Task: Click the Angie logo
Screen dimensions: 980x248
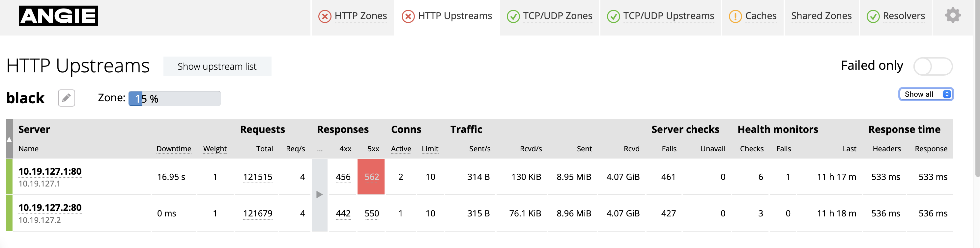Action: [59, 16]
